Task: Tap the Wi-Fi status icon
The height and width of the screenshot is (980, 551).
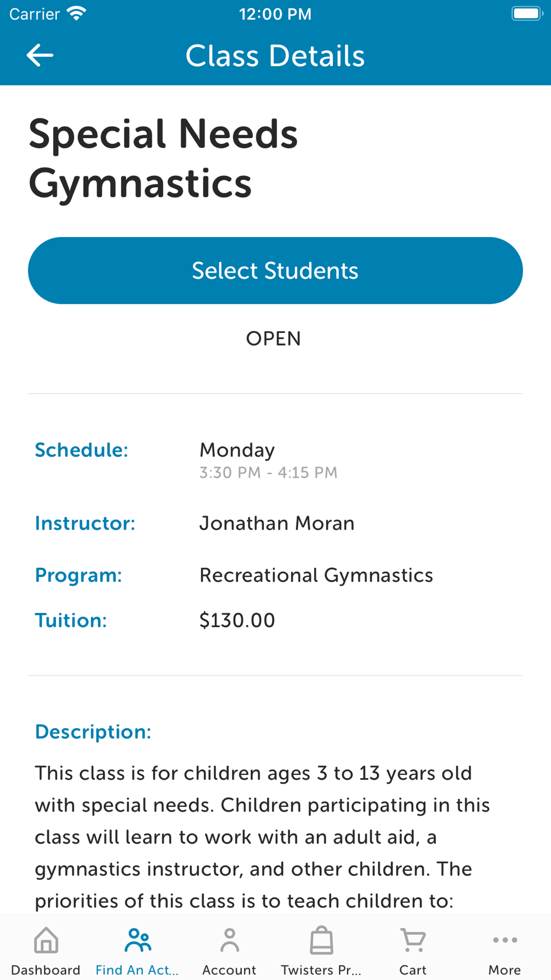Action: (77, 14)
